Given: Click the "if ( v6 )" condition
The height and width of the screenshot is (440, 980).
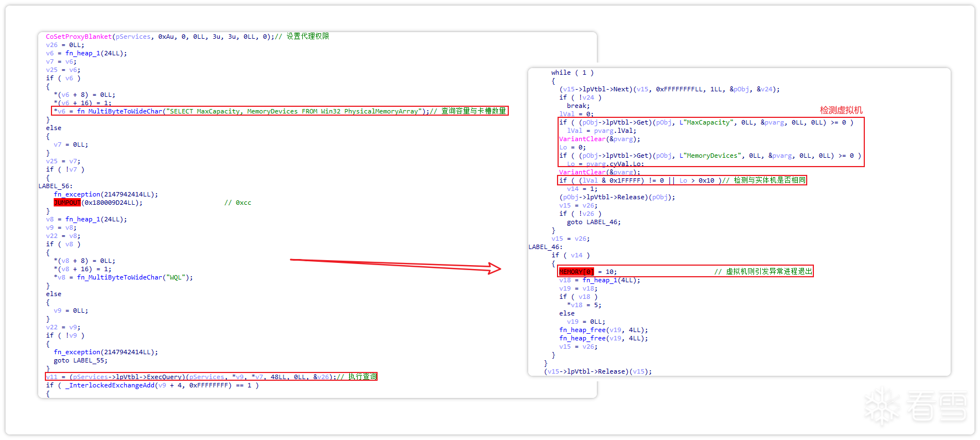Looking at the screenshot, I should (63, 78).
